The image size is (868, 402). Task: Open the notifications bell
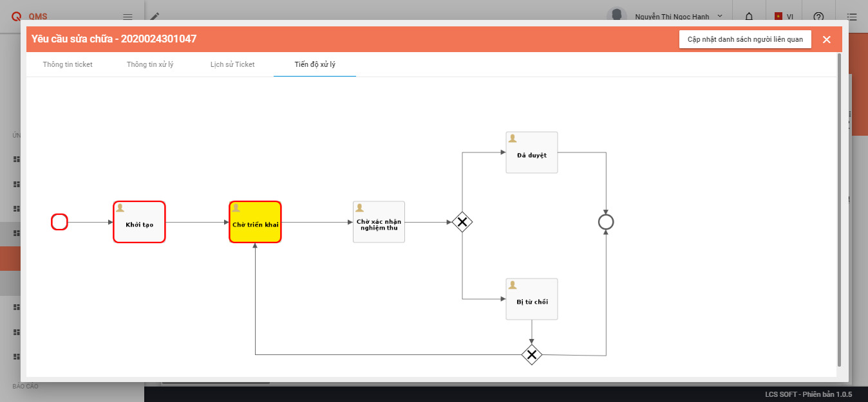[749, 17]
